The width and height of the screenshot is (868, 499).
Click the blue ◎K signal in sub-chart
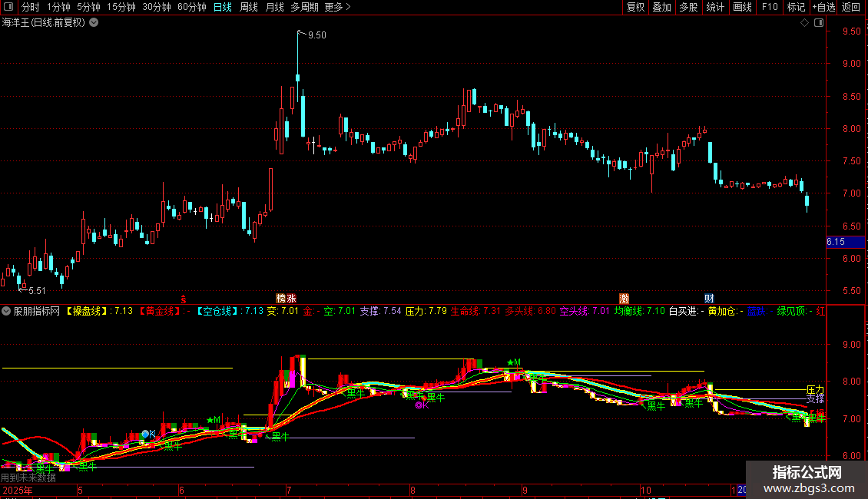[148, 434]
